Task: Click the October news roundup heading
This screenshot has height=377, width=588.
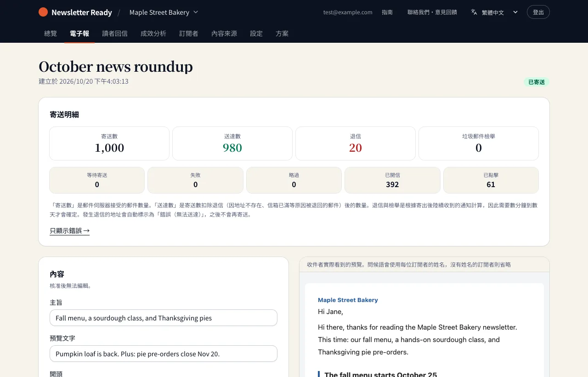Action: click(x=116, y=67)
